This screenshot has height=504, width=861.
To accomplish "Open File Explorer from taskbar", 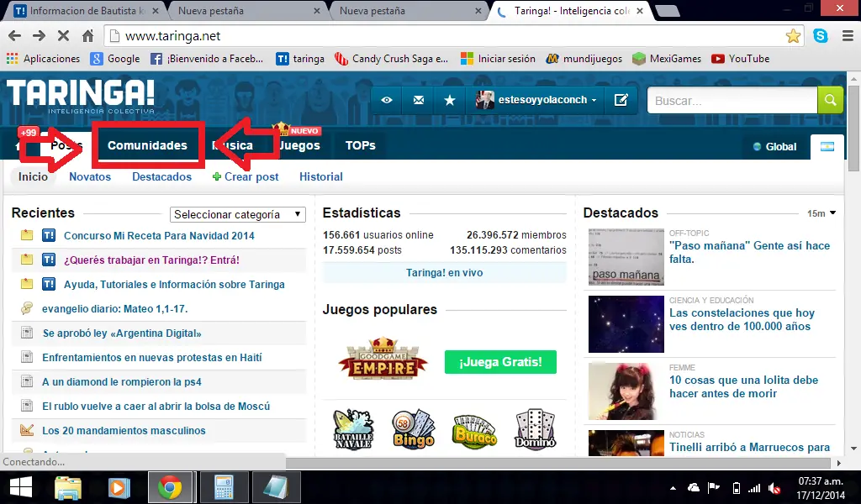I will [68, 487].
